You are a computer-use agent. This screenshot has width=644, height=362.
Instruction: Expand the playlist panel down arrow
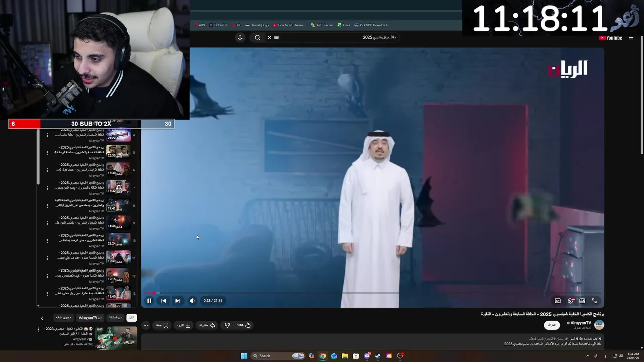coord(38,305)
